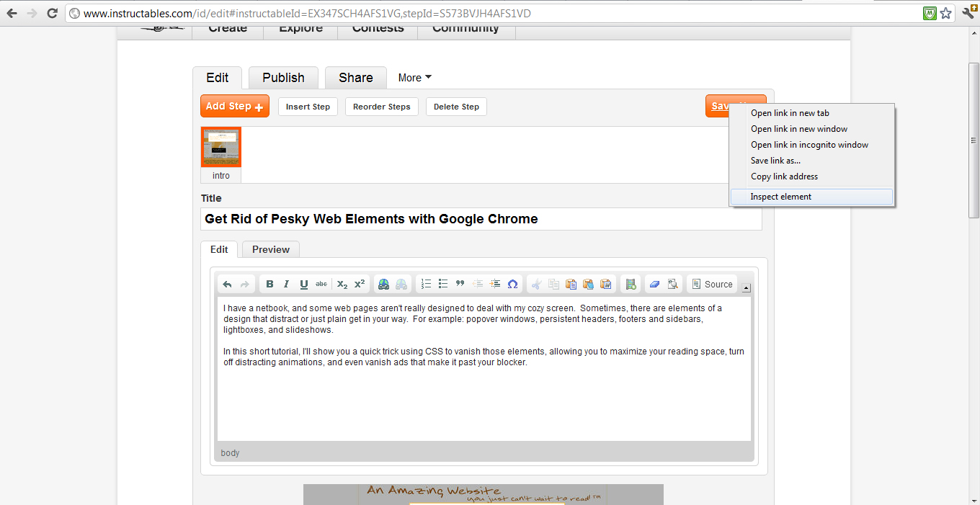Click the find magnifier icon in the toolbar
The image size is (980, 505).
coord(672,285)
